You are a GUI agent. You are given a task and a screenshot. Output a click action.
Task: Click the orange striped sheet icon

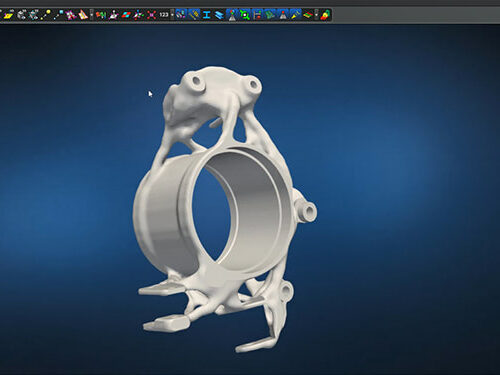pyautogui.click(x=83, y=15)
